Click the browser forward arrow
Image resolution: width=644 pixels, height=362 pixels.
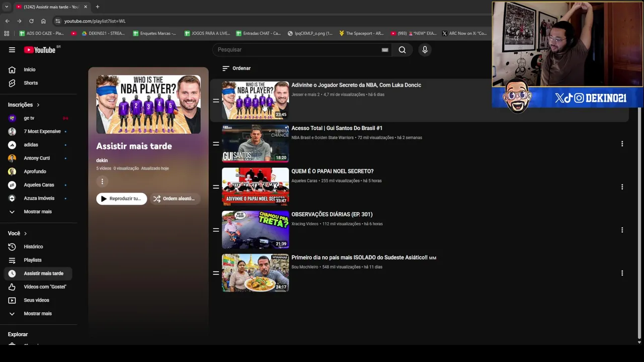(19, 21)
